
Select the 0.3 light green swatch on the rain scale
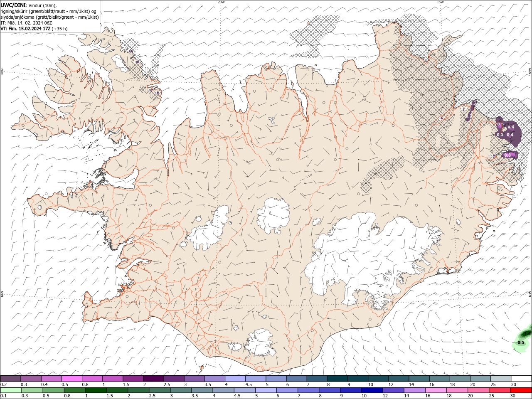32,390
